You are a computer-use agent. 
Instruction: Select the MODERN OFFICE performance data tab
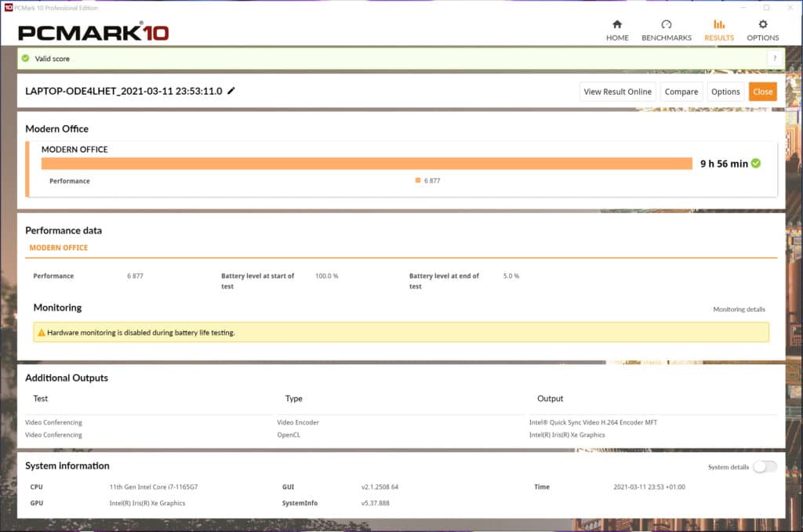58,248
